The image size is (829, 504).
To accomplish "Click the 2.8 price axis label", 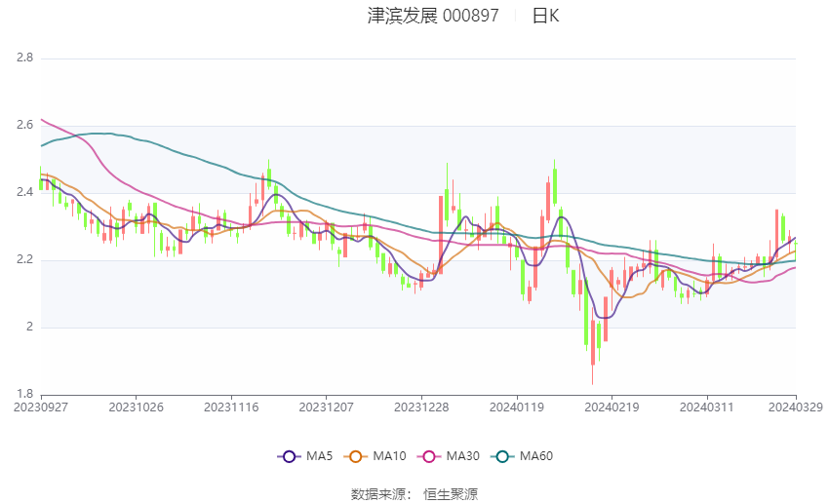I will click(24, 58).
